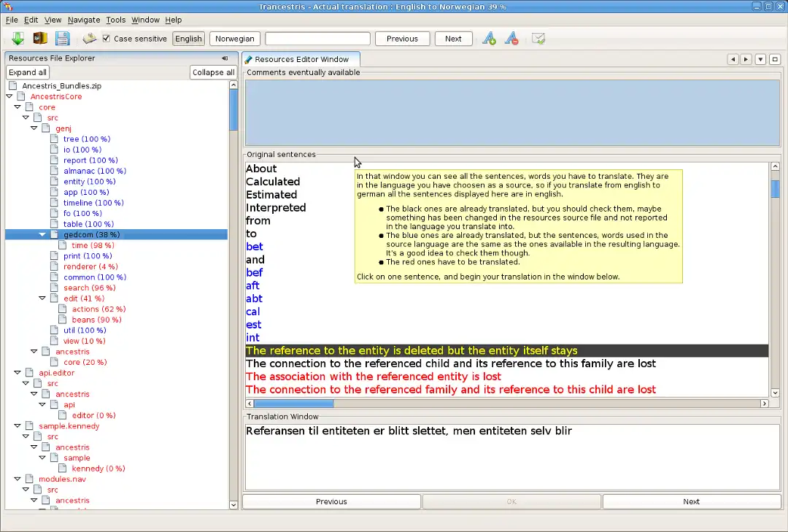
Task: Click the decrease font size icon
Action: (x=511, y=39)
